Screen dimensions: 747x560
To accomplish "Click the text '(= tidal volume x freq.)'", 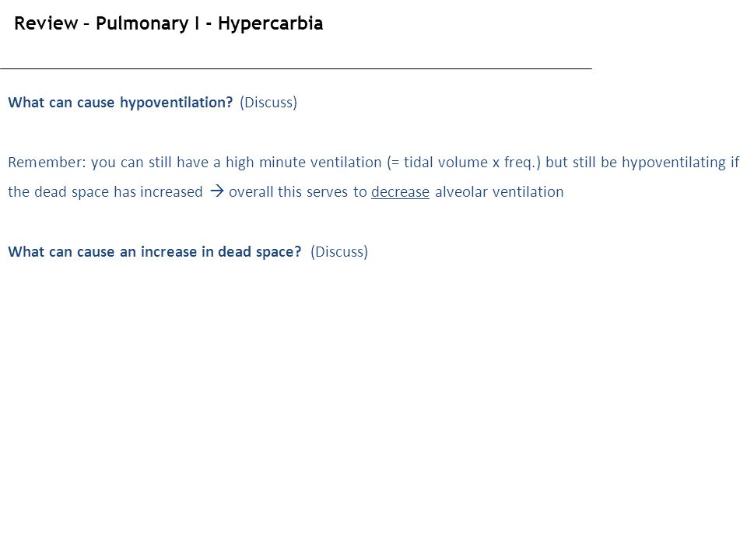I will (464, 163).
